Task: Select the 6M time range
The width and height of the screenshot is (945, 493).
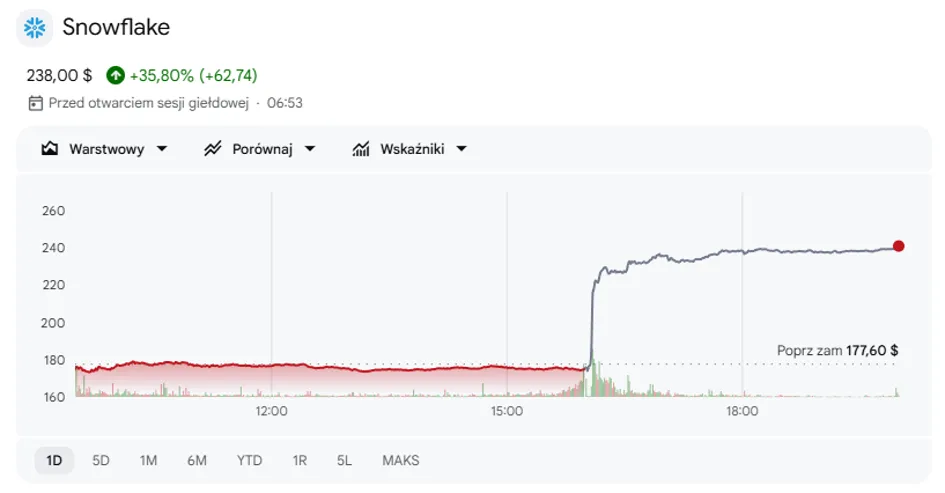Action: pyautogui.click(x=196, y=460)
